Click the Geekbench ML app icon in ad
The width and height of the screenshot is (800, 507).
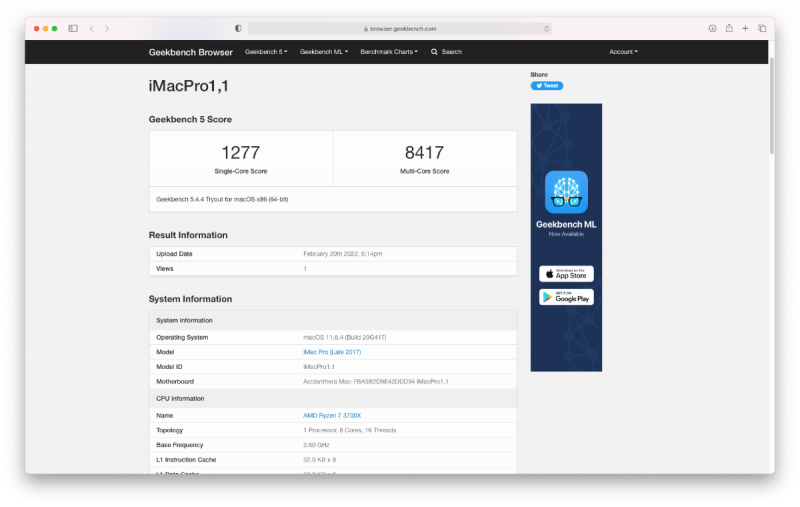tap(566, 192)
